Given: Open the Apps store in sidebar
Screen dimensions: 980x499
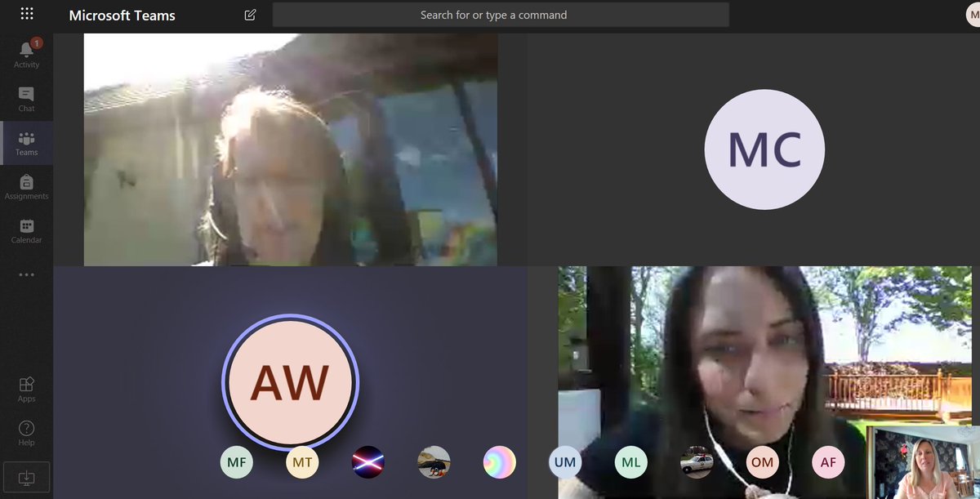Looking at the screenshot, I should point(27,390).
